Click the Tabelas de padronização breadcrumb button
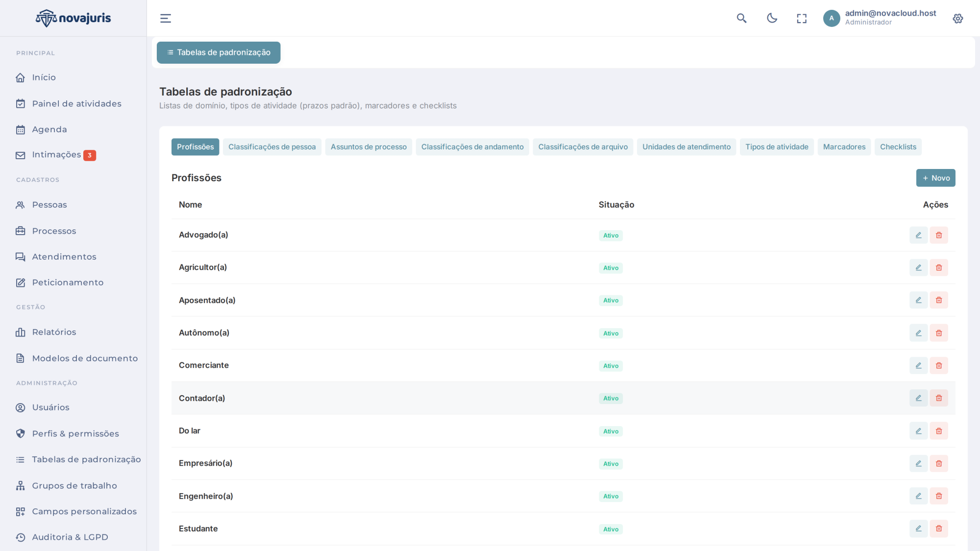 219,52
